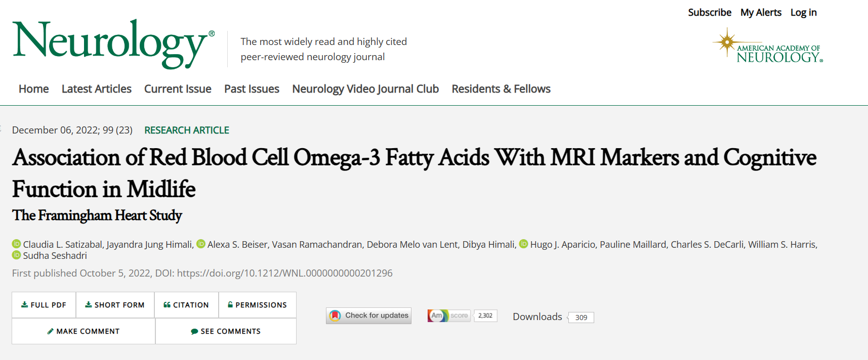868x360 pixels.
Task: Open My Alerts link
Action: pyautogui.click(x=761, y=12)
